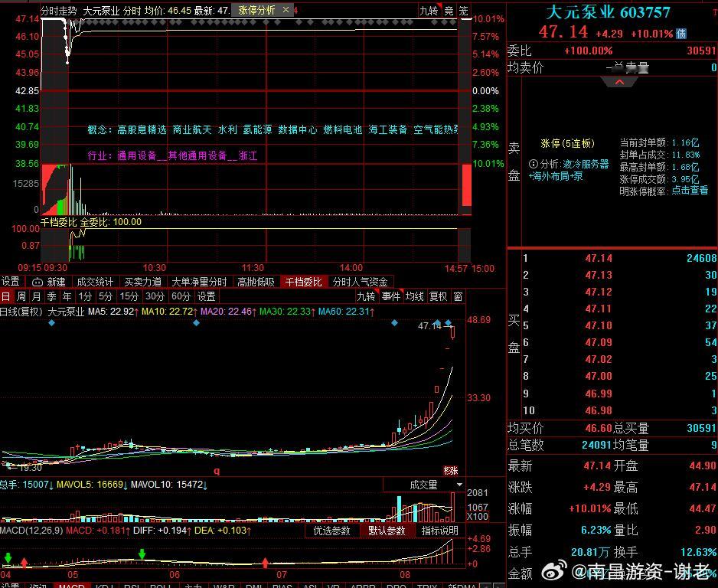The image size is (718, 588).
Task: Click the arrow next to 成交量
Action: point(459,485)
